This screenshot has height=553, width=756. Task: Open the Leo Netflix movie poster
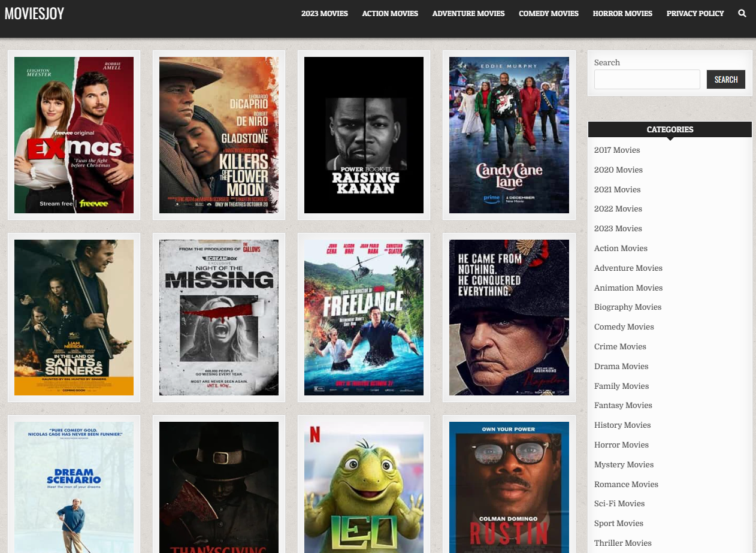pyautogui.click(x=364, y=486)
